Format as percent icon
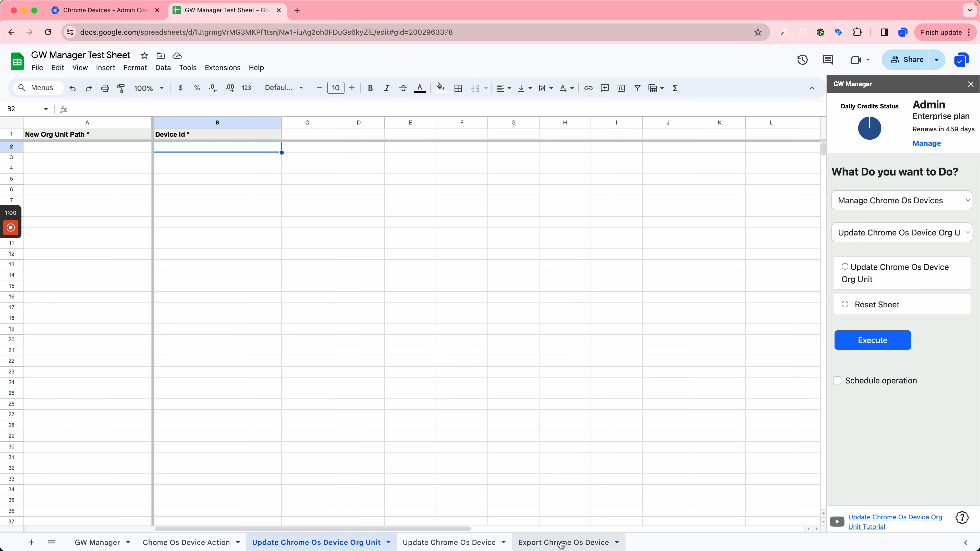 pyautogui.click(x=197, y=88)
